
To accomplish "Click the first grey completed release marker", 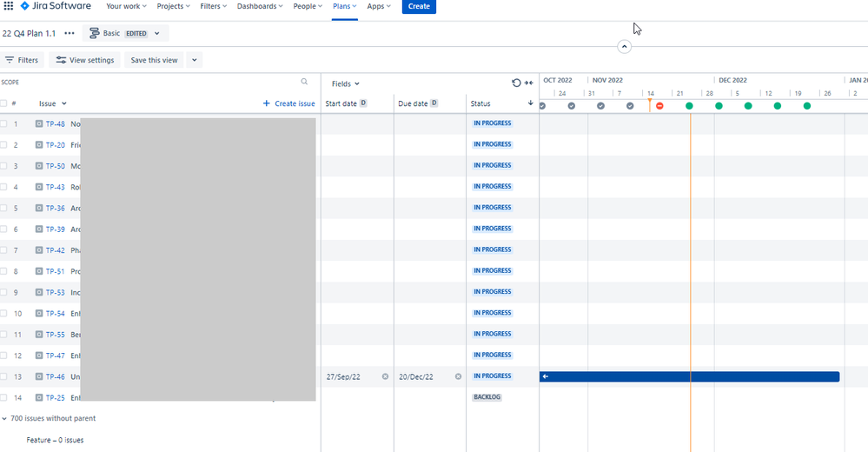I will (x=542, y=106).
